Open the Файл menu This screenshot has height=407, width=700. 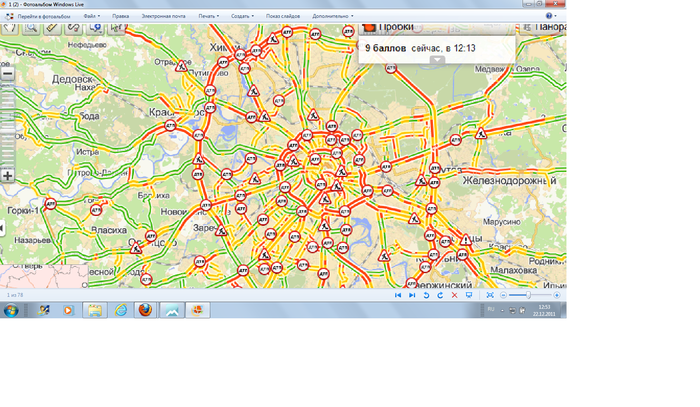pyautogui.click(x=92, y=16)
